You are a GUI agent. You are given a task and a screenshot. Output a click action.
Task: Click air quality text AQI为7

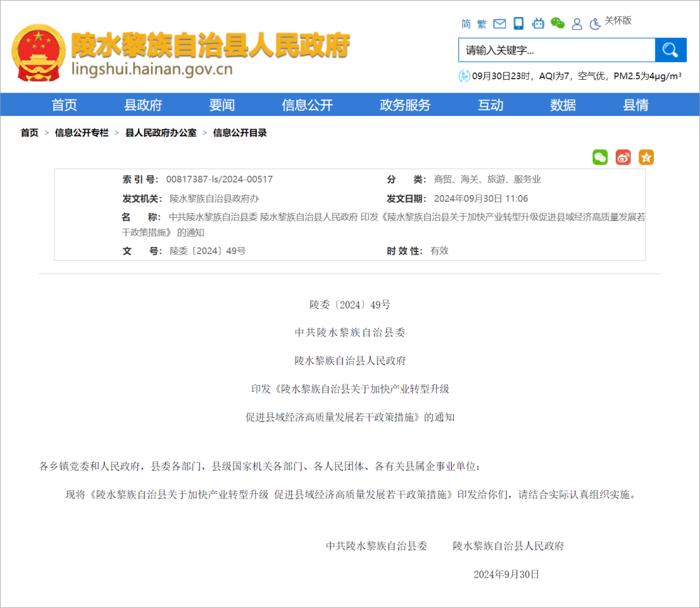tap(554, 76)
